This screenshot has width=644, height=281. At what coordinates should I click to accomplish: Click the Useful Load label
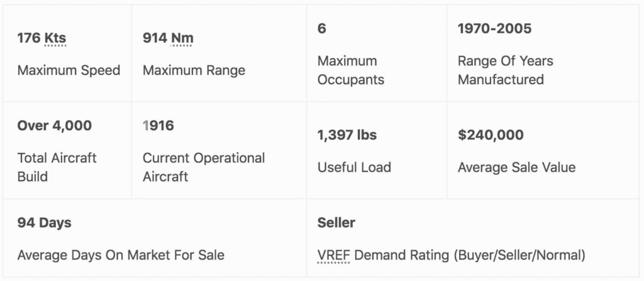point(354,167)
